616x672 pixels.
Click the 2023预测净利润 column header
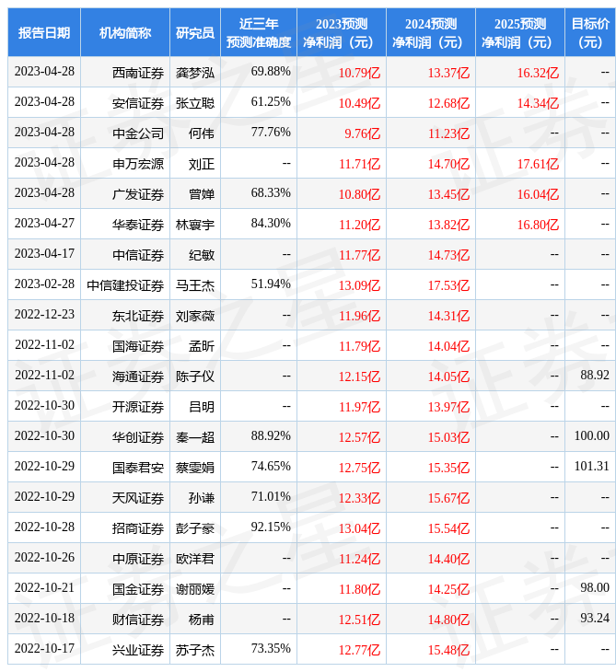pos(342,32)
